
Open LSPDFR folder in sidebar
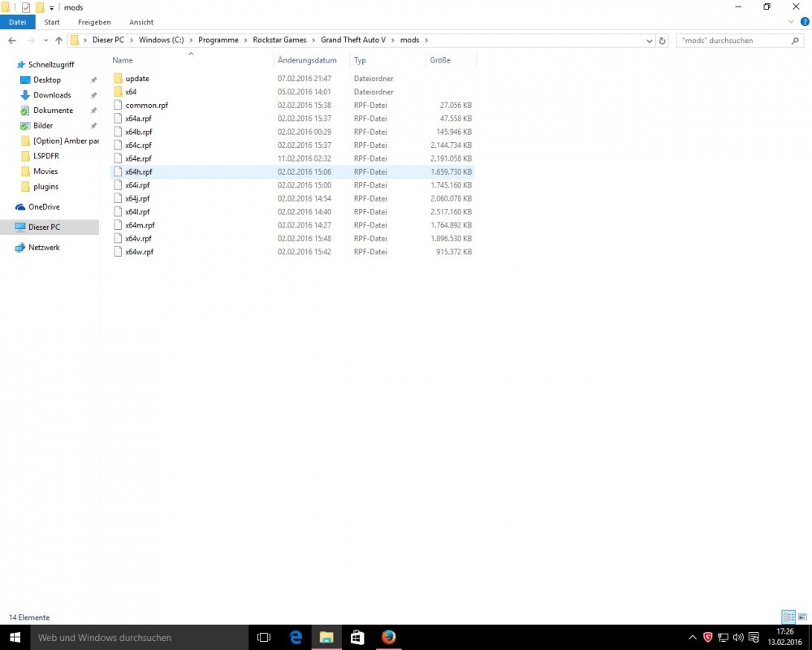click(x=46, y=156)
